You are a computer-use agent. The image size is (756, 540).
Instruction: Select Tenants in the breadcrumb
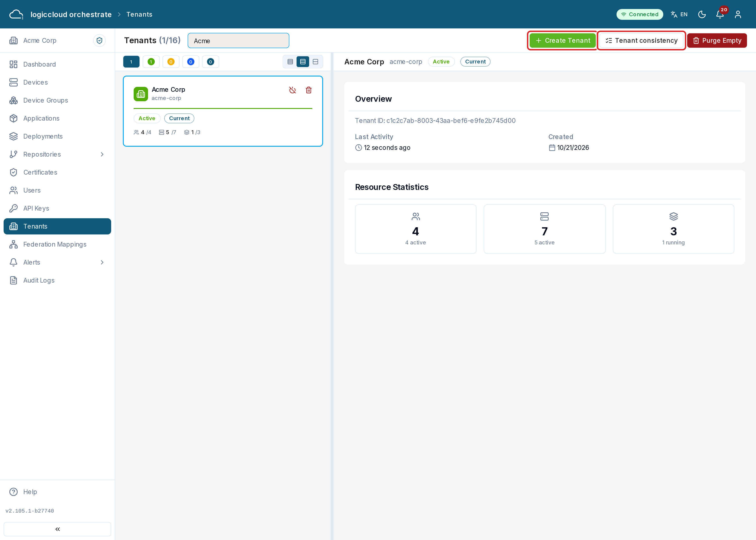139,14
